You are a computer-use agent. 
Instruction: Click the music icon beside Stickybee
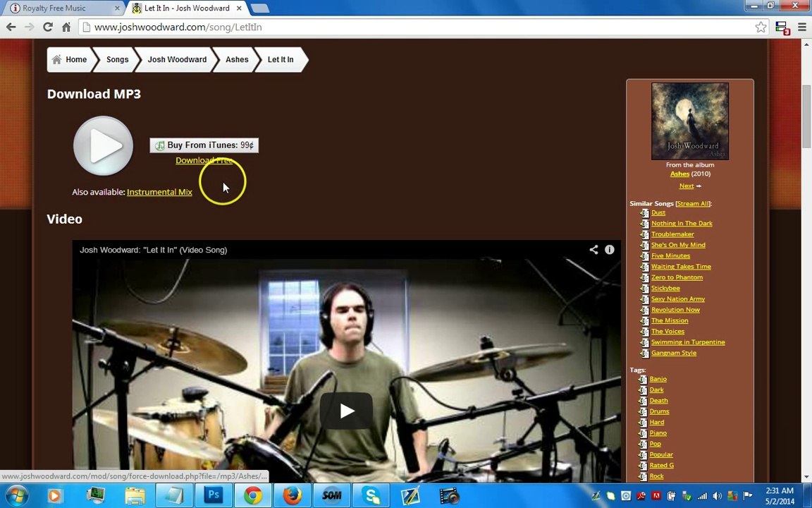644,288
